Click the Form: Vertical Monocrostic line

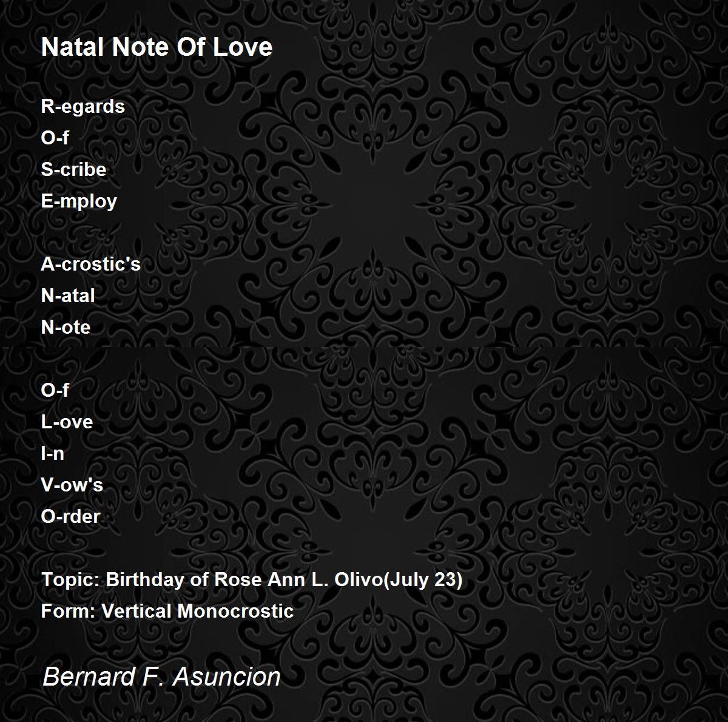(167, 611)
